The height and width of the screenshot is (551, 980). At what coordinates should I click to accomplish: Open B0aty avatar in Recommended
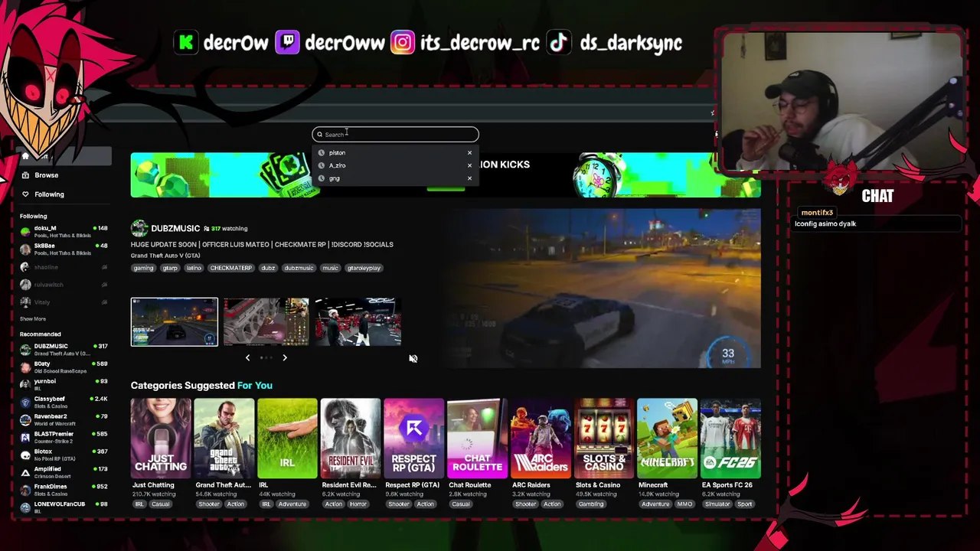pos(25,367)
